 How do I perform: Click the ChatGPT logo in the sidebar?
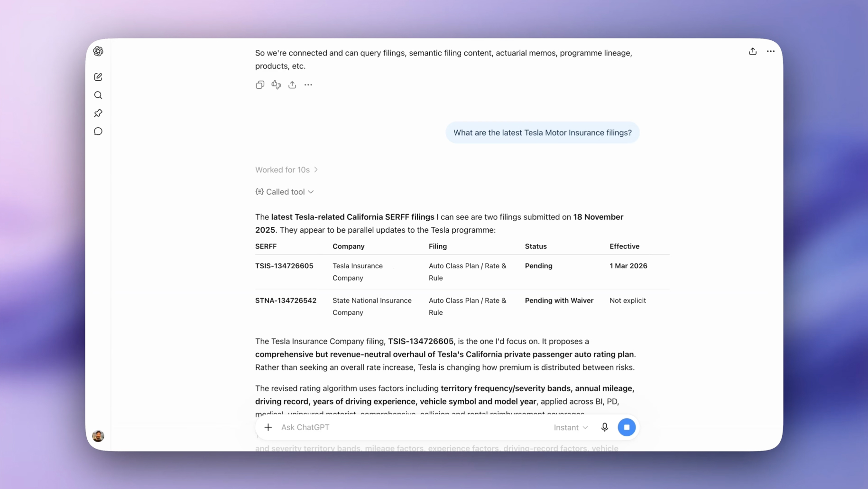98,51
